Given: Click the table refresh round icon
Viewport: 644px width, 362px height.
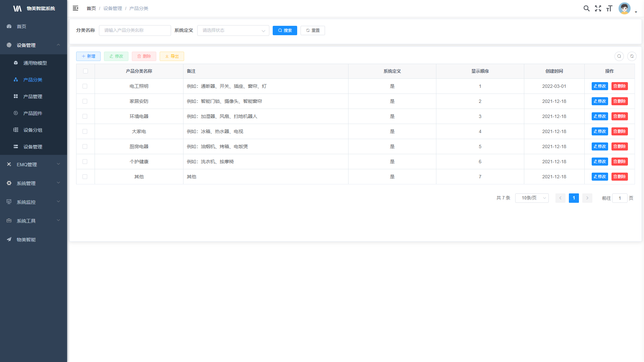Looking at the screenshot, I should point(632,56).
